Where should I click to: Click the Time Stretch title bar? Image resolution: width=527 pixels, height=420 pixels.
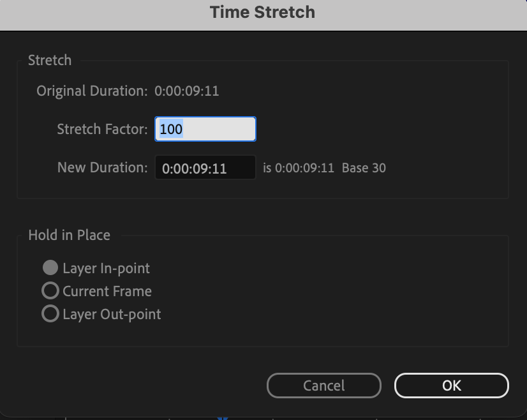pyautogui.click(x=262, y=12)
